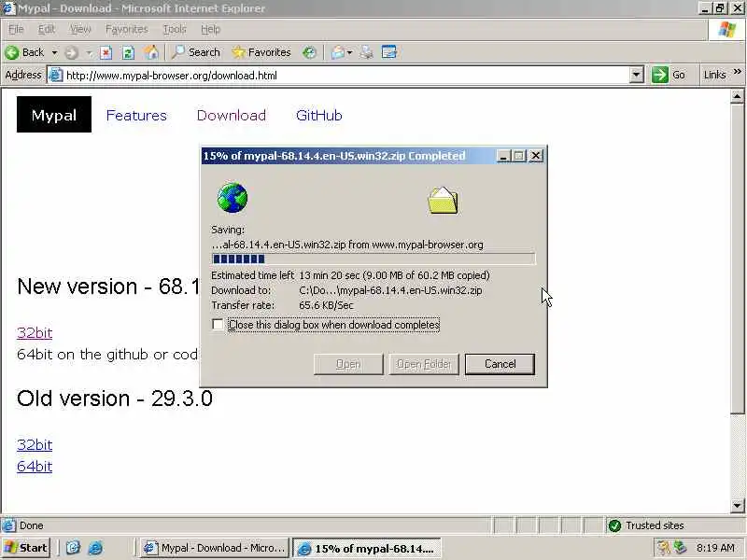
Task: Click the Home house icon
Action: 151,52
